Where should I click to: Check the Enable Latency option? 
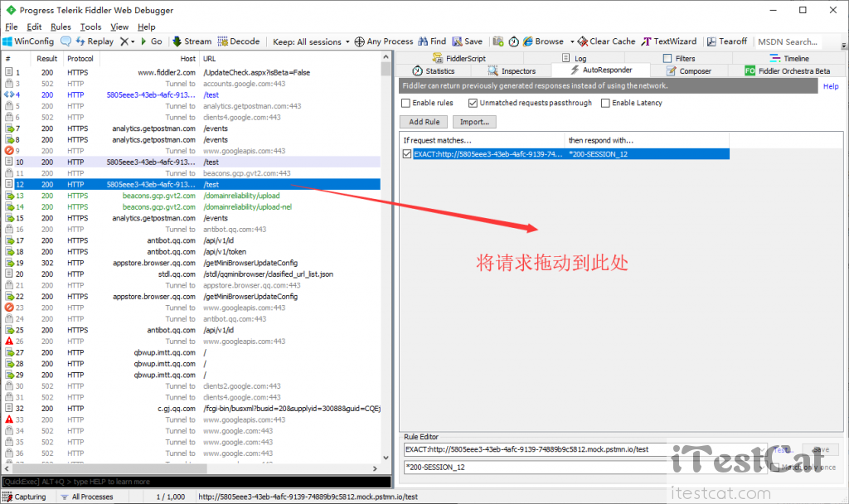605,103
